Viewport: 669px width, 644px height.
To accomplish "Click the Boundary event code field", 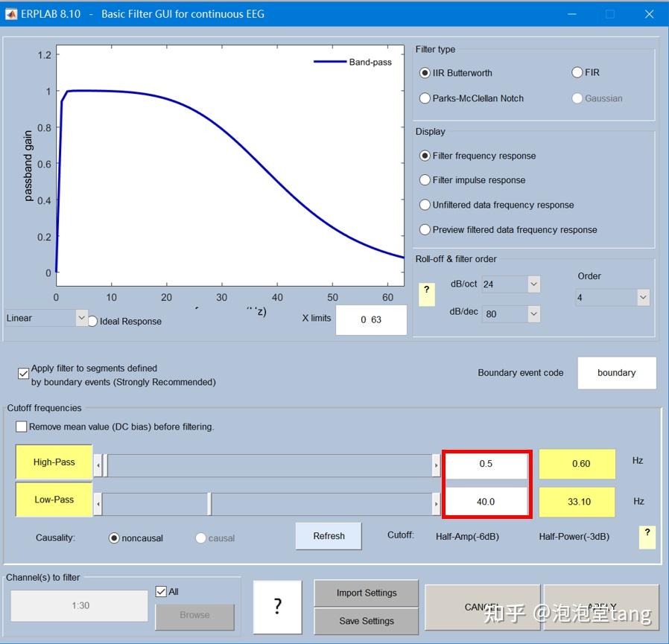I will coord(617,373).
